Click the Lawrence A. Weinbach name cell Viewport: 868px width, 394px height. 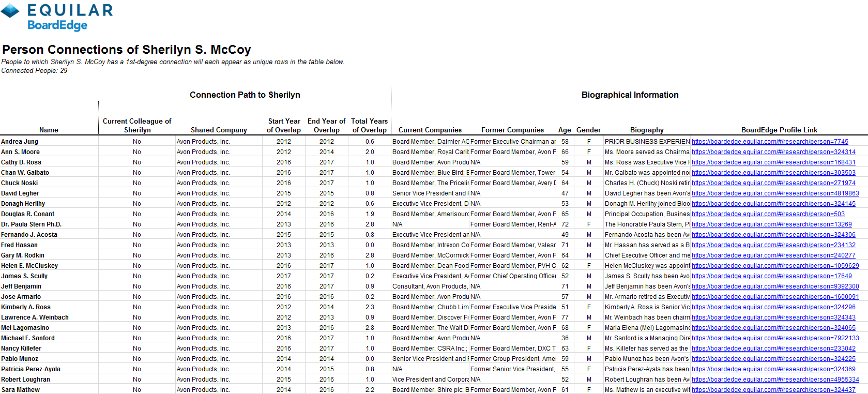(35, 317)
